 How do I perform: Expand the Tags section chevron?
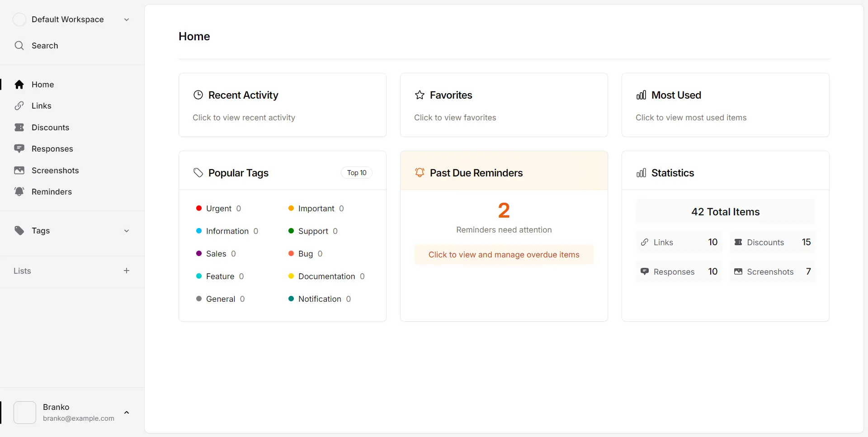(127, 231)
